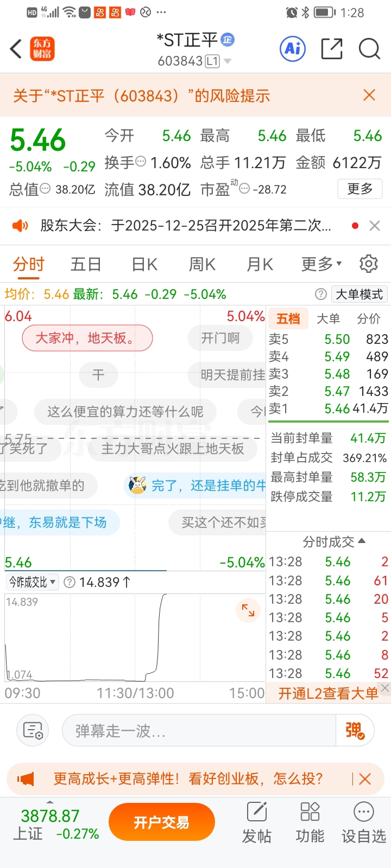391x868 pixels.
Task: Focus the 弹幕走一波 input field
Action: [x=199, y=731]
